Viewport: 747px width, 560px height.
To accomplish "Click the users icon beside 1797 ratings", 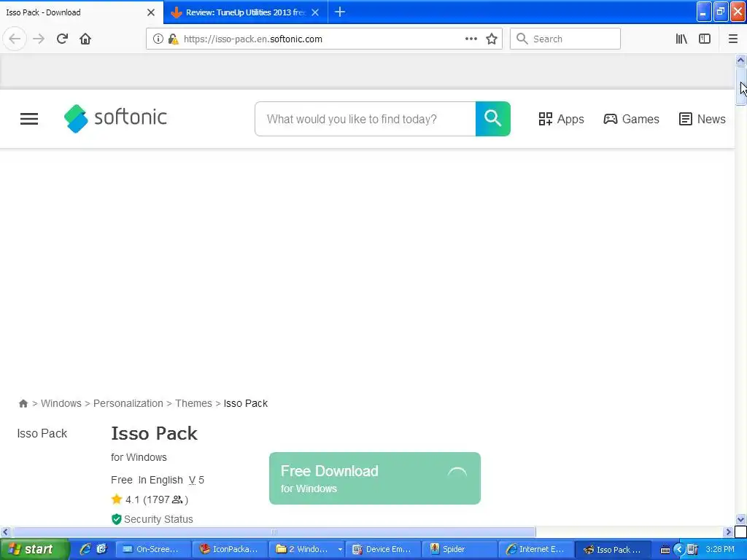I will click(177, 499).
